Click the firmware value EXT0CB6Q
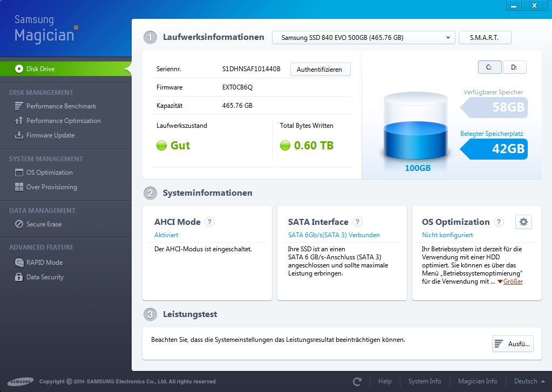 tap(237, 87)
